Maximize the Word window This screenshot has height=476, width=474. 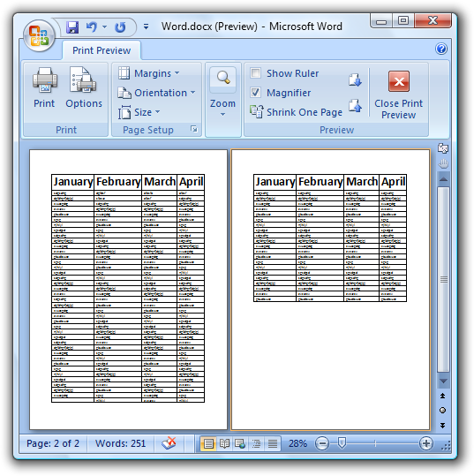tap(403, 20)
